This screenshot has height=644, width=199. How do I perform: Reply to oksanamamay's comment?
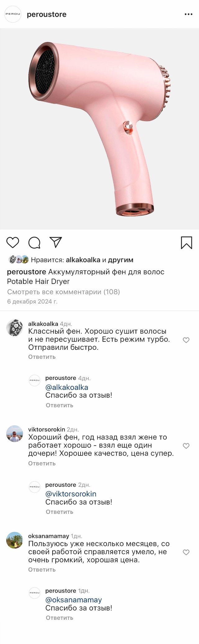tap(42, 569)
